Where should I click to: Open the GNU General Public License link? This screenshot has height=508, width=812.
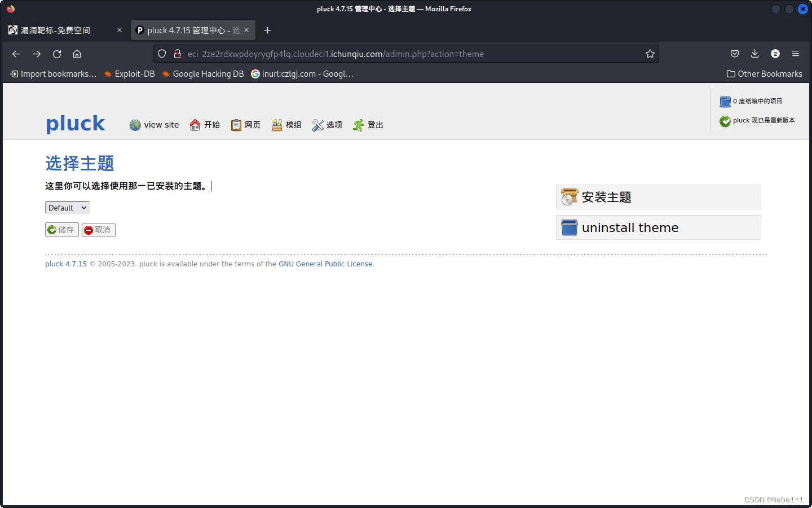point(325,264)
